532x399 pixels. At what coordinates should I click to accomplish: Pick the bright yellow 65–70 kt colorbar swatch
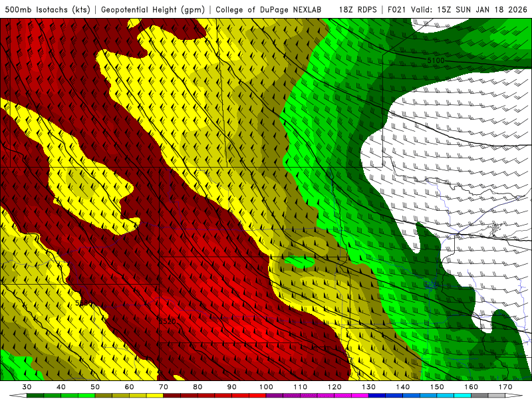[x=155, y=396]
